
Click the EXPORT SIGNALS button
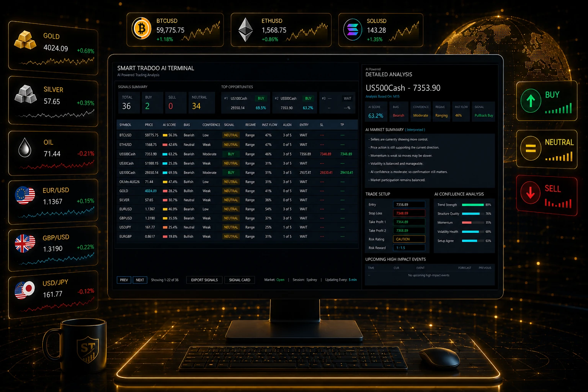click(204, 280)
